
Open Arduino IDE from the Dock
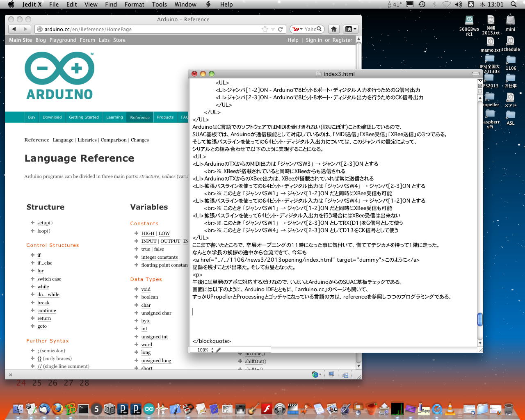click(149, 409)
